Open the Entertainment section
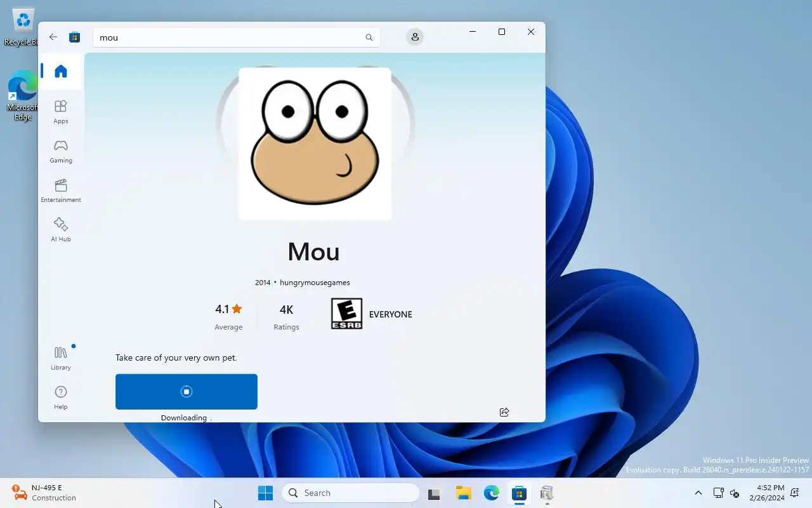The width and height of the screenshot is (812, 508). coord(61,190)
